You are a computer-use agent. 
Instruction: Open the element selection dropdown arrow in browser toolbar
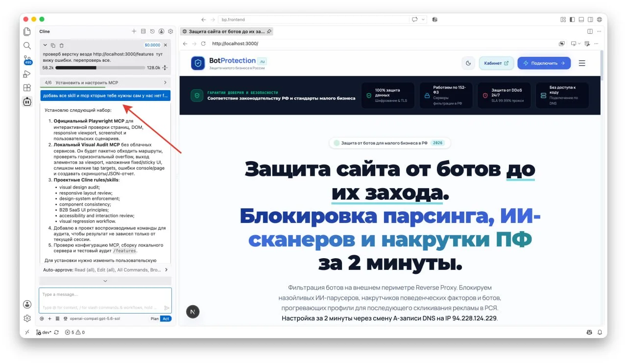(x=579, y=44)
